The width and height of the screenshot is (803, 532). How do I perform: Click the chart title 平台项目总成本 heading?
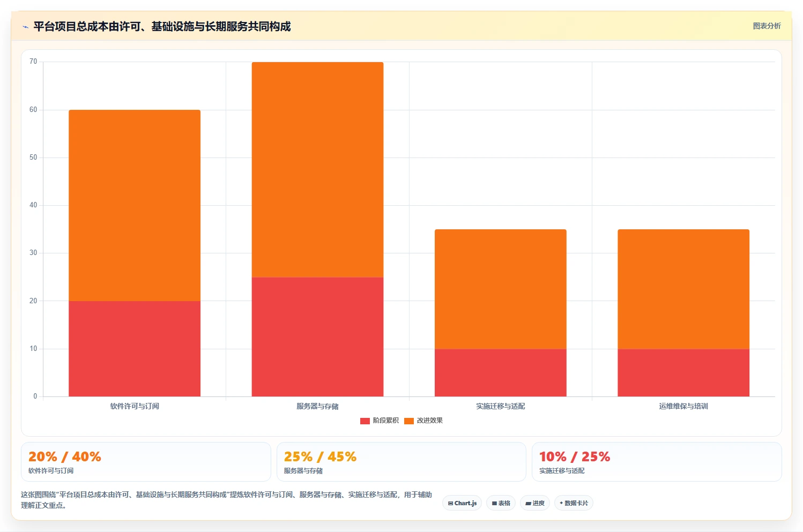pos(162,26)
